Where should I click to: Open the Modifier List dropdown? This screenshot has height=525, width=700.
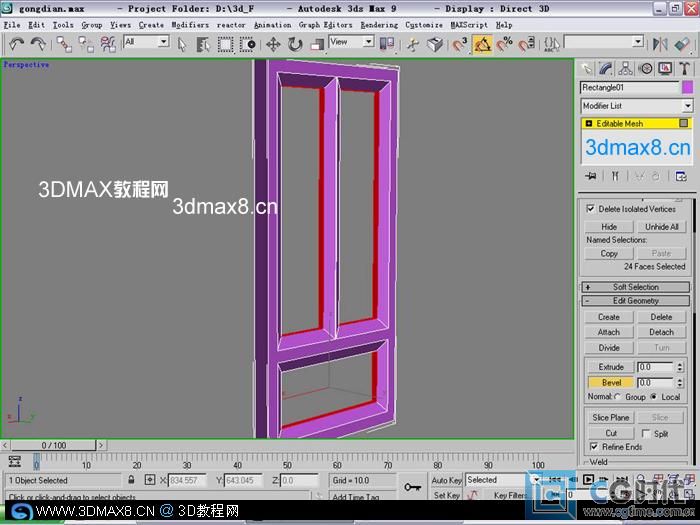click(x=637, y=106)
